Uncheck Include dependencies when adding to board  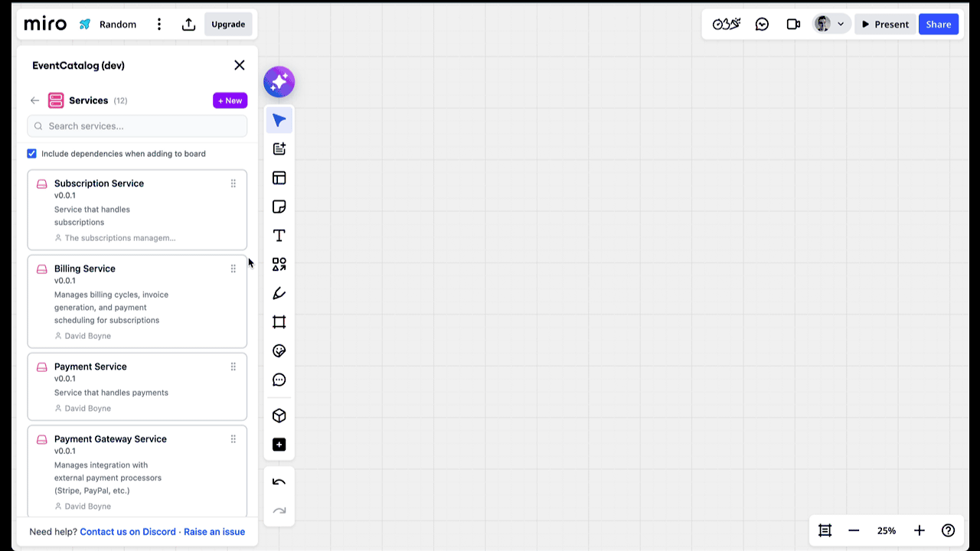click(31, 153)
